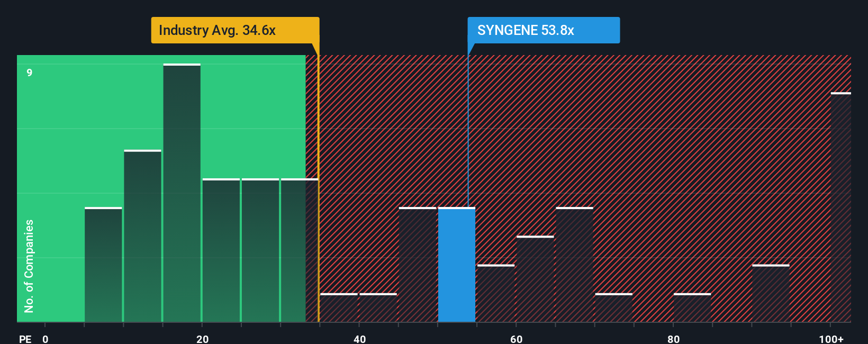This screenshot has height=344, width=868.
Task: Click the tallest bar at PE 15-20
Action: (x=182, y=193)
